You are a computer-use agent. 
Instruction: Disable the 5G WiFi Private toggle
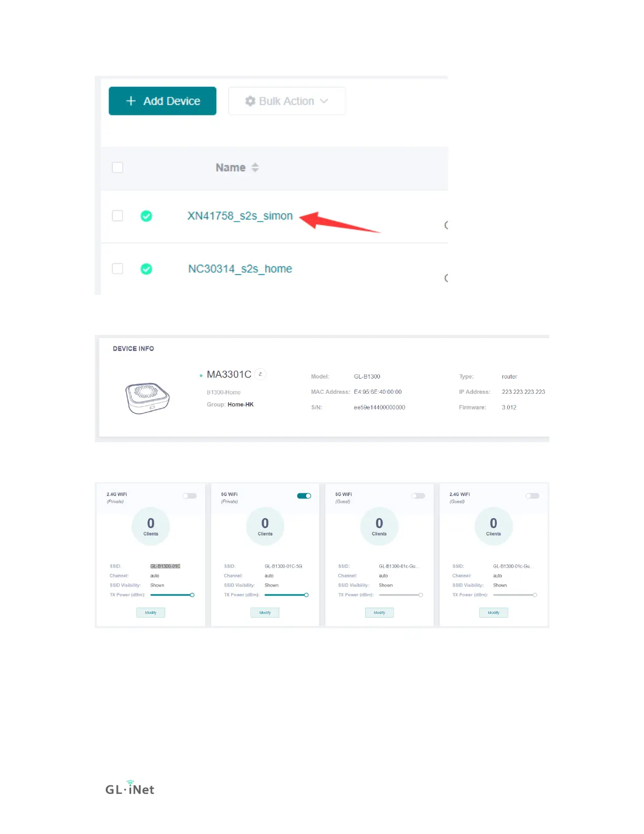click(304, 496)
